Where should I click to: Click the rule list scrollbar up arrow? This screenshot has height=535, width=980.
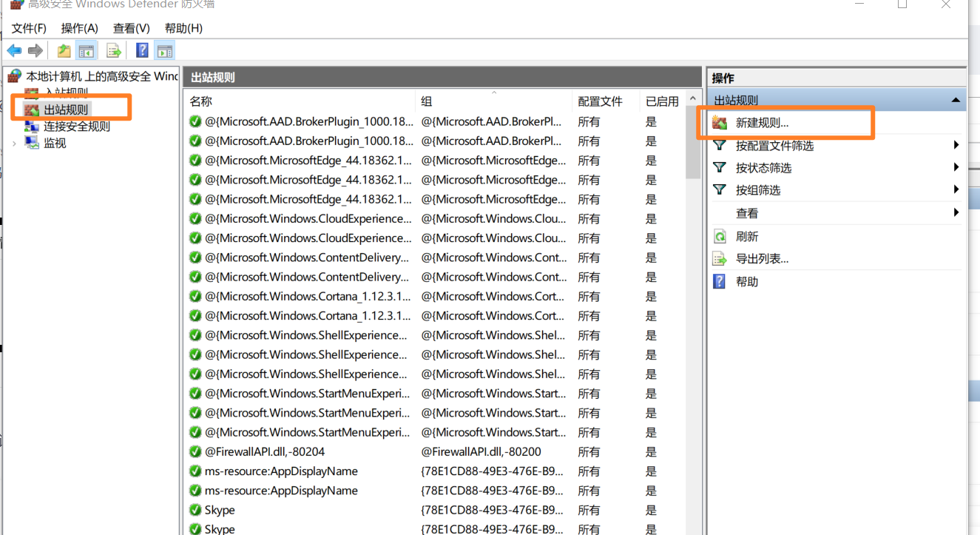coord(693,98)
